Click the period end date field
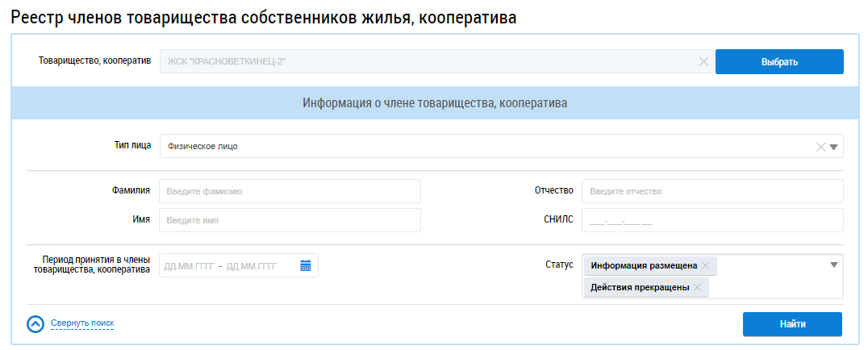The image size is (868, 350). coord(252,265)
